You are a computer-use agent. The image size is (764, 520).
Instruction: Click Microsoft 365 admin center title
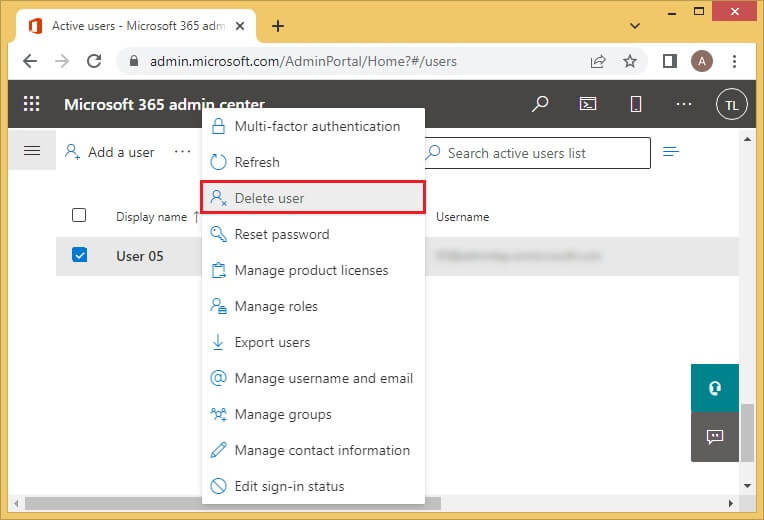click(x=164, y=104)
